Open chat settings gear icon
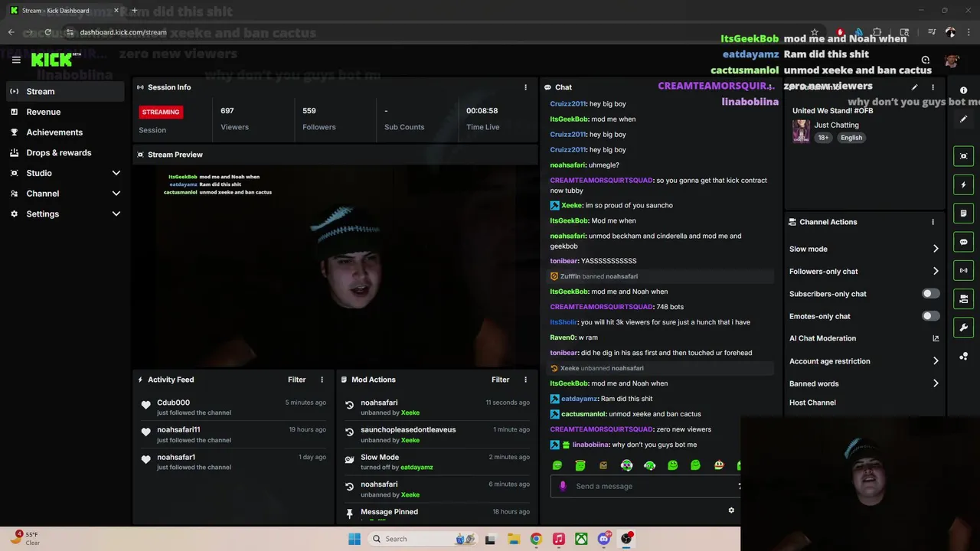Image resolution: width=980 pixels, height=551 pixels. coord(731,510)
